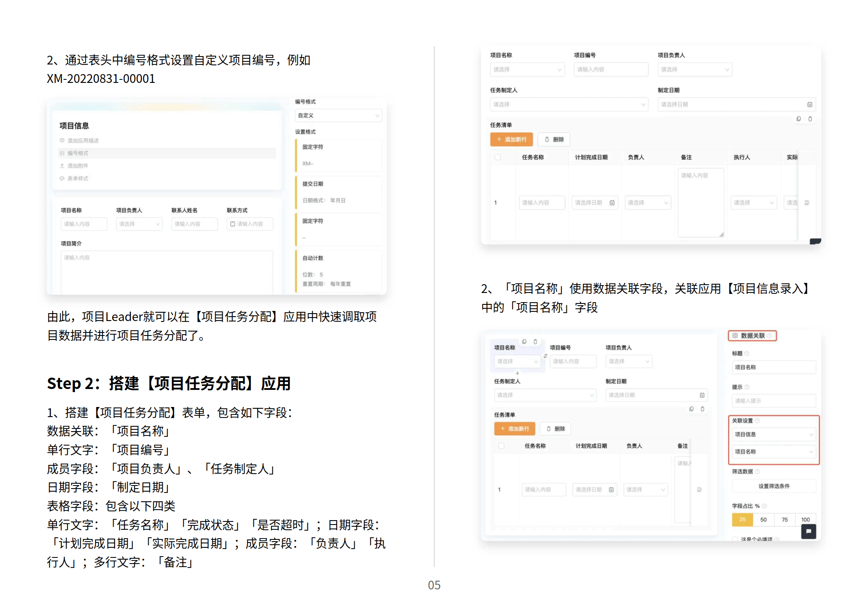Select the 自动计数 format card
This screenshot has width=868, height=614.
pos(339,271)
